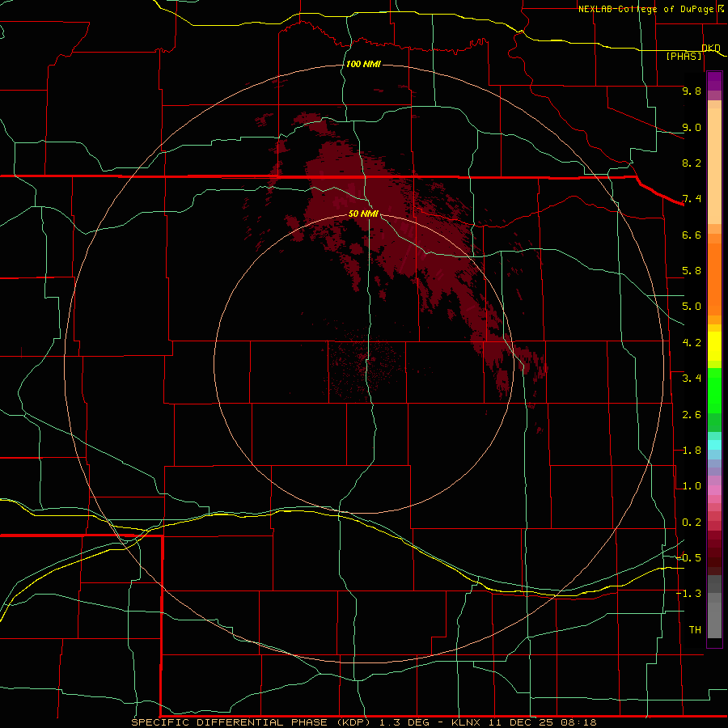Select the 0.2 scale value
The width and height of the screenshot is (728, 728).
point(692,523)
